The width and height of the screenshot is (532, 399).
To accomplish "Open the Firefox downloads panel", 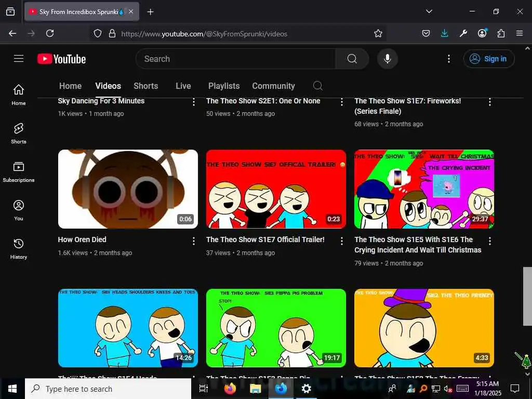I will (445, 33).
